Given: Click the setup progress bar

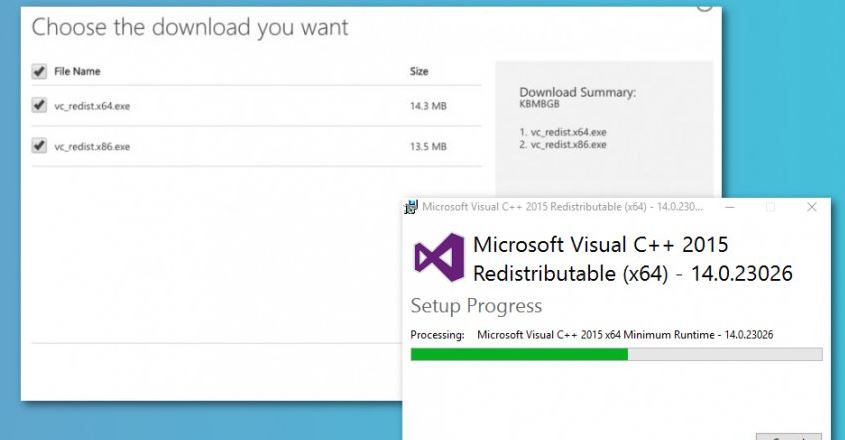Looking at the screenshot, I should click(x=617, y=354).
